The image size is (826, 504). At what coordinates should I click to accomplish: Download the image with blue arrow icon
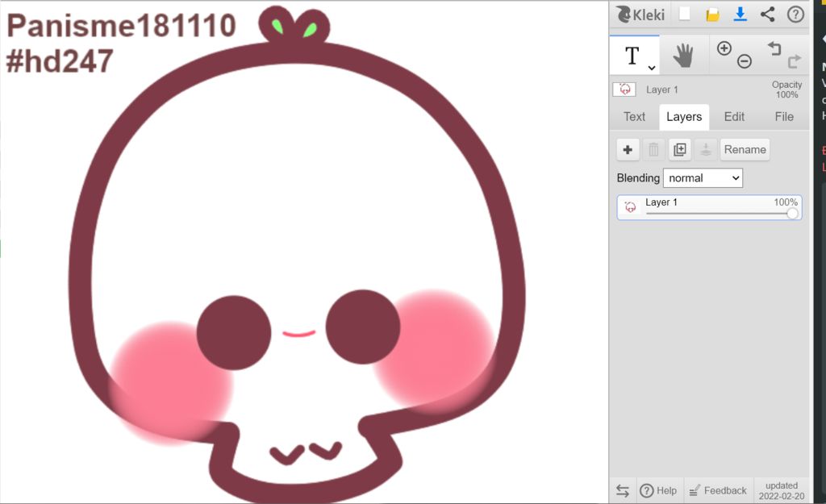[740, 15]
